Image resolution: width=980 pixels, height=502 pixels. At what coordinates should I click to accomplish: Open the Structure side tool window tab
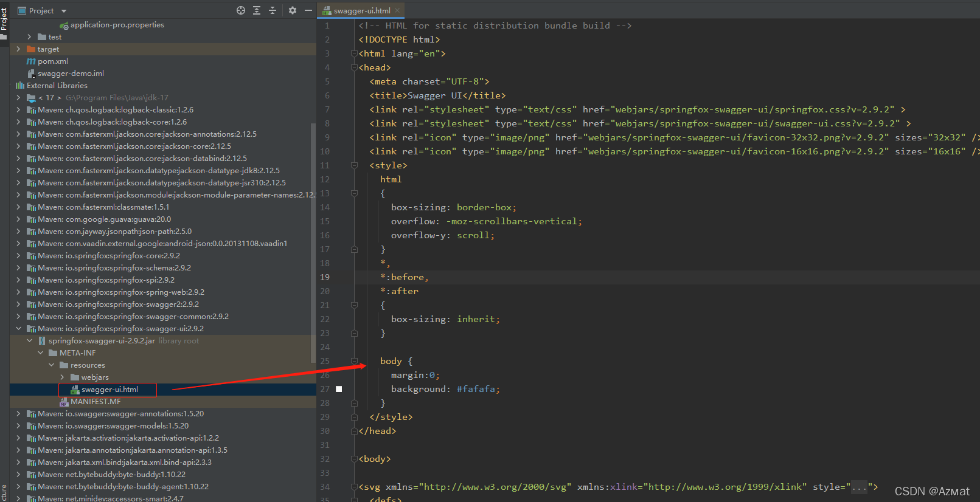click(x=4, y=492)
